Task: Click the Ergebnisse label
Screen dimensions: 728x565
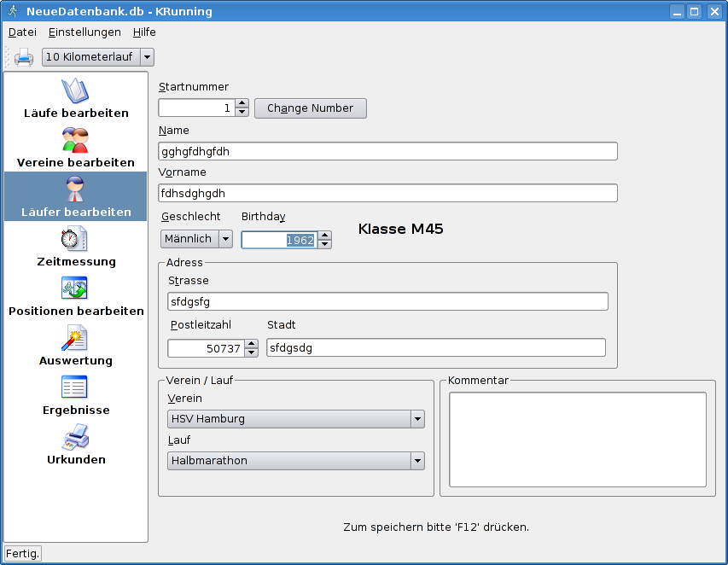Action: pyautogui.click(x=76, y=411)
